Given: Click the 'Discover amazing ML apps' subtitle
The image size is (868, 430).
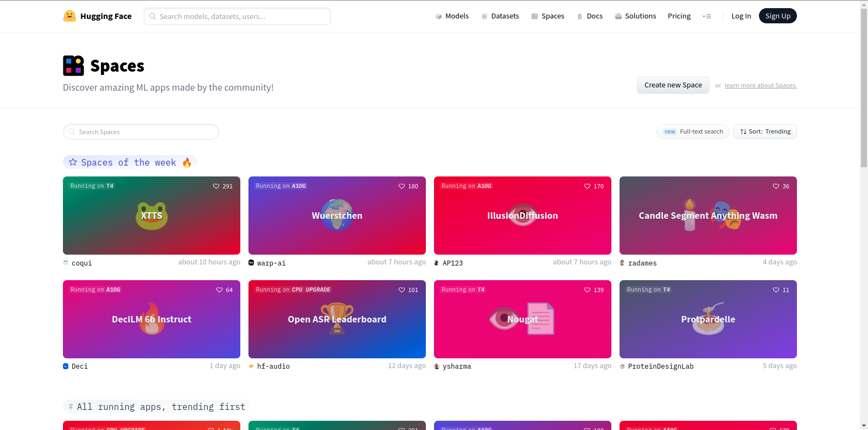Looking at the screenshot, I should coord(168,87).
